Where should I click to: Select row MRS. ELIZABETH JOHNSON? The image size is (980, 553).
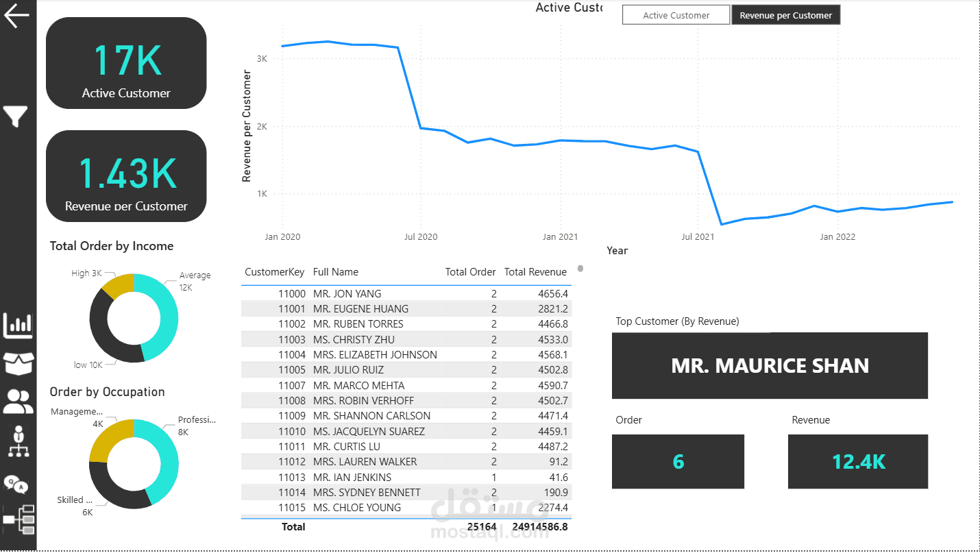pyautogui.click(x=406, y=354)
